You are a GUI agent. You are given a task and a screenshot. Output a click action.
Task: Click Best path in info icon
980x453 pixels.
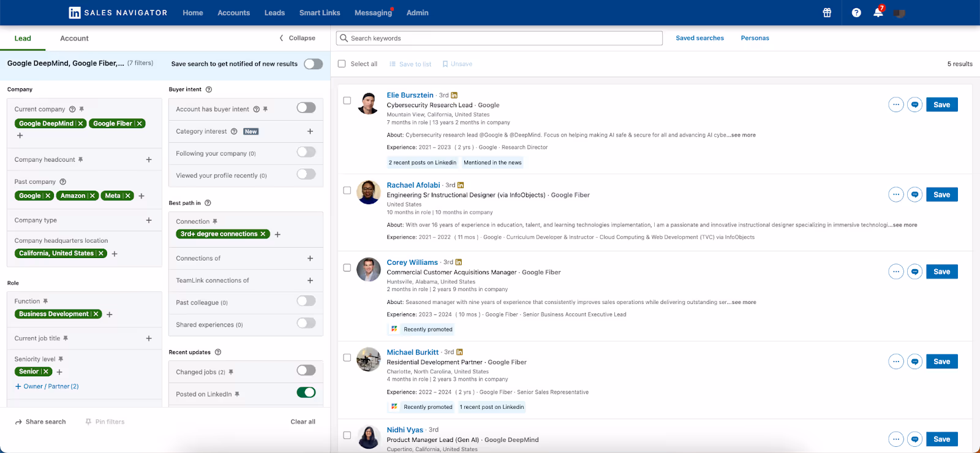[208, 203]
